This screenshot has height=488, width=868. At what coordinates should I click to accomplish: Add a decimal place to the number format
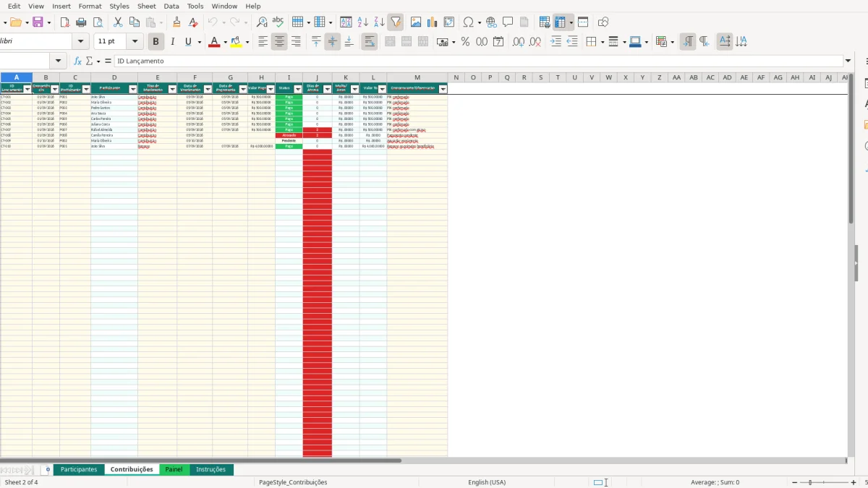click(x=518, y=42)
